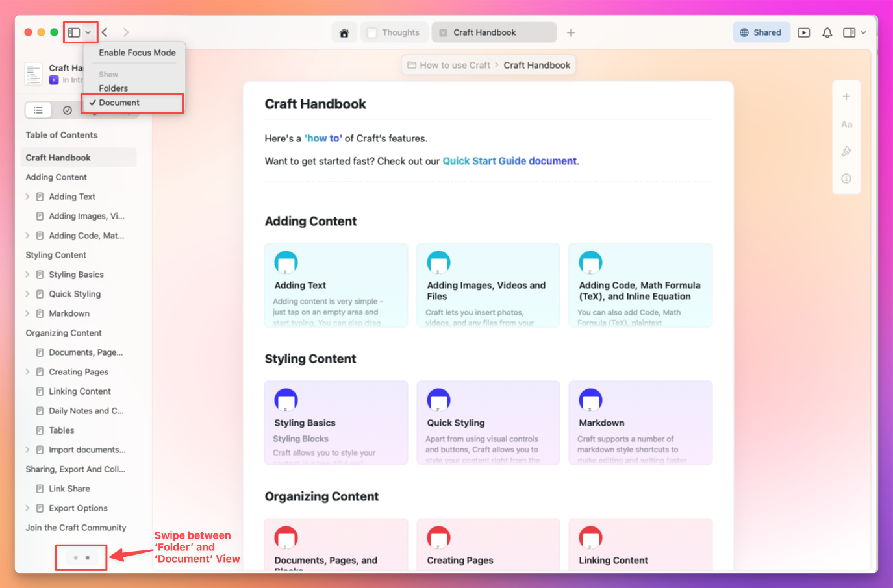The height and width of the screenshot is (588, 893).
Task: Expand the Markdown tree item
Action: [x=27, y=313]
